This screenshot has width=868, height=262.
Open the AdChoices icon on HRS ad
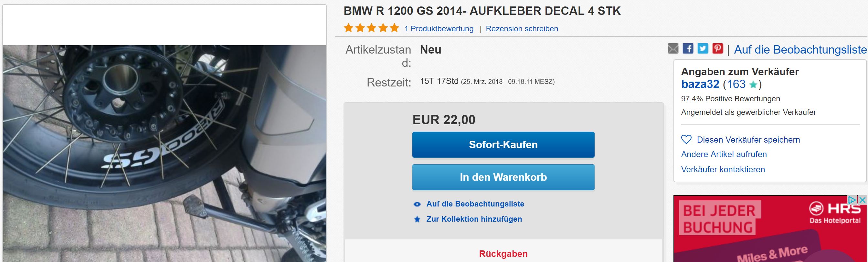click(x=852, y=200)
